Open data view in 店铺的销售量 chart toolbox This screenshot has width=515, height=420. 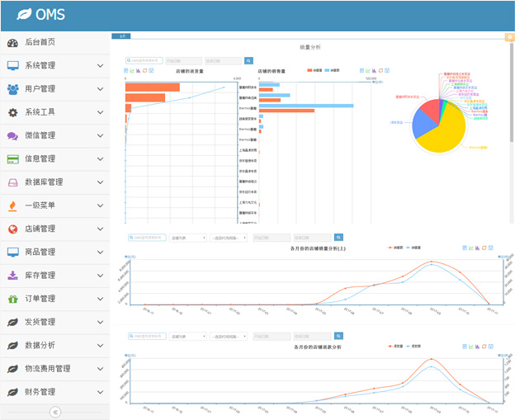click(361, 71)
